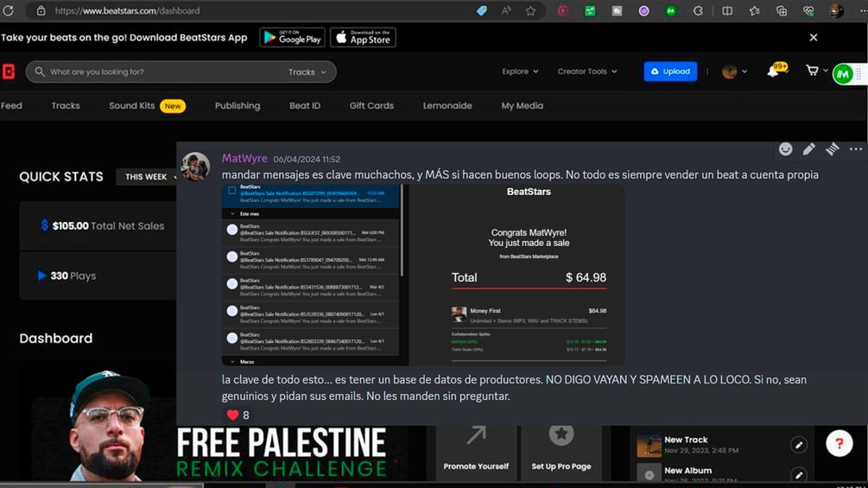
Task: Open site info padlock in address bar
Action: pos(41,10)
